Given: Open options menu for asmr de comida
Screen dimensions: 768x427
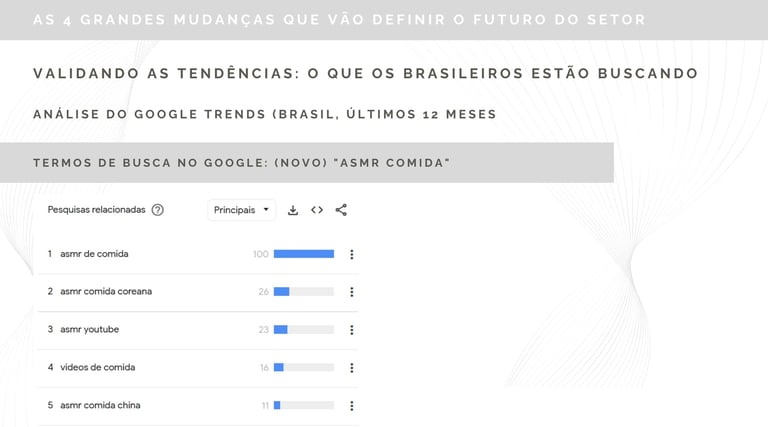Looking at the screenshot, I should point(352,254).
